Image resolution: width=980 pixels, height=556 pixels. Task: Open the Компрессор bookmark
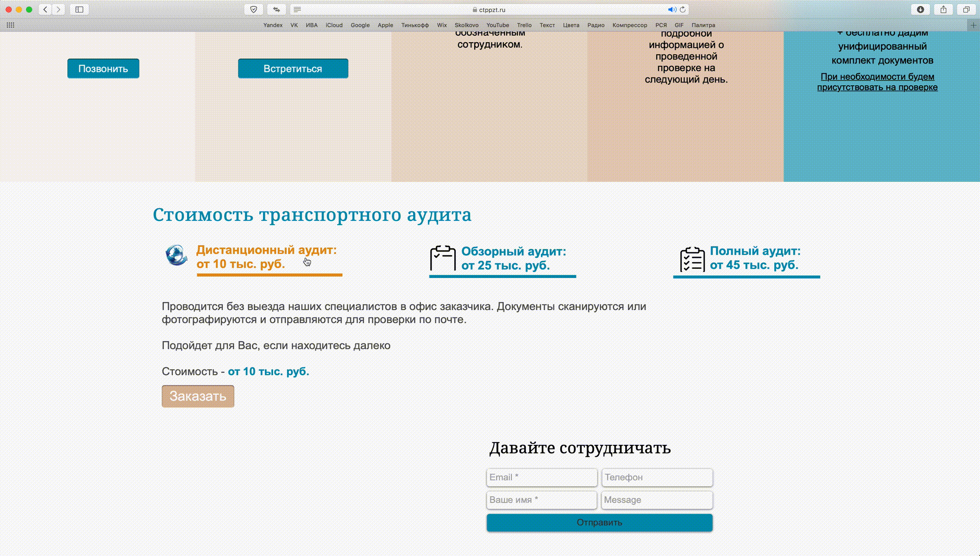(x=629, y=25)
